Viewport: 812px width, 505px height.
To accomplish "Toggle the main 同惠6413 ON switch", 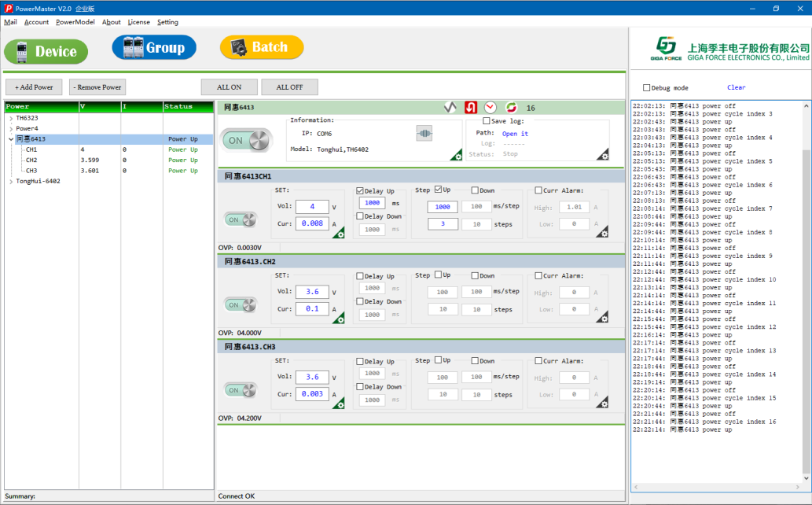I will (x=248, y=140).
